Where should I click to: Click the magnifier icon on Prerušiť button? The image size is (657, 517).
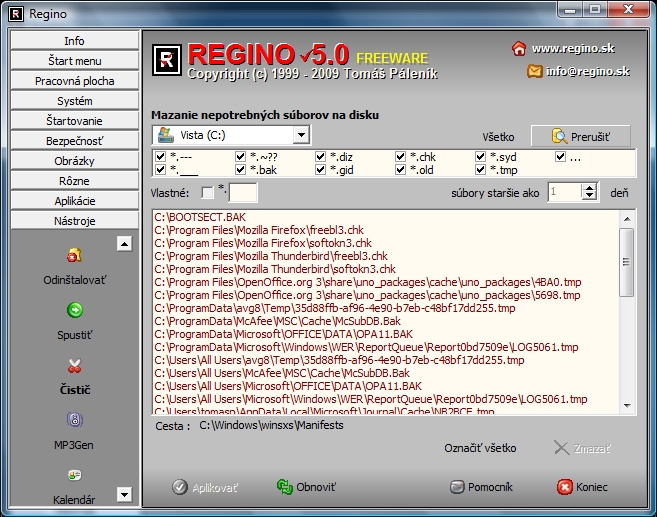point(559,136)
